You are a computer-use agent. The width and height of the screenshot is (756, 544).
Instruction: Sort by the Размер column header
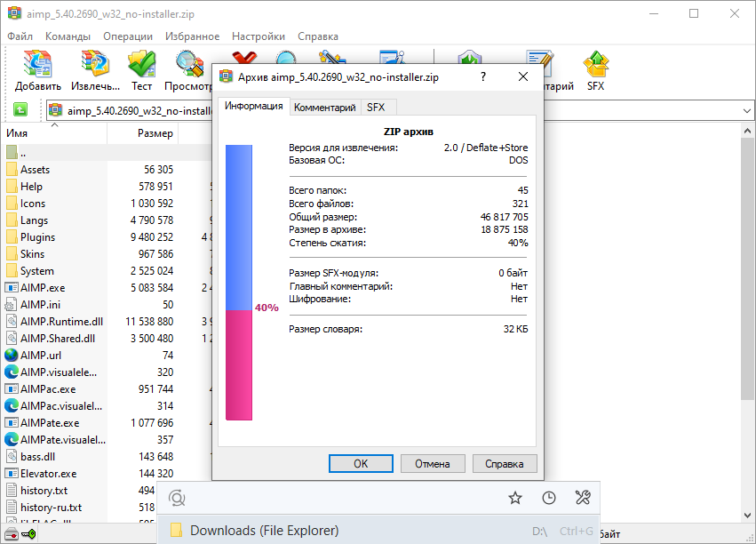[143, 133]
